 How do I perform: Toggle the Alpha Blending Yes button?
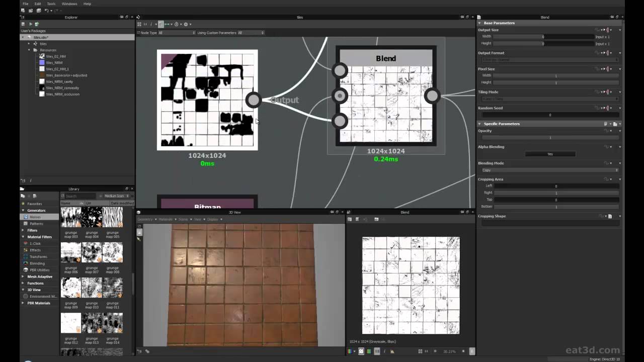tap(550, 154)
